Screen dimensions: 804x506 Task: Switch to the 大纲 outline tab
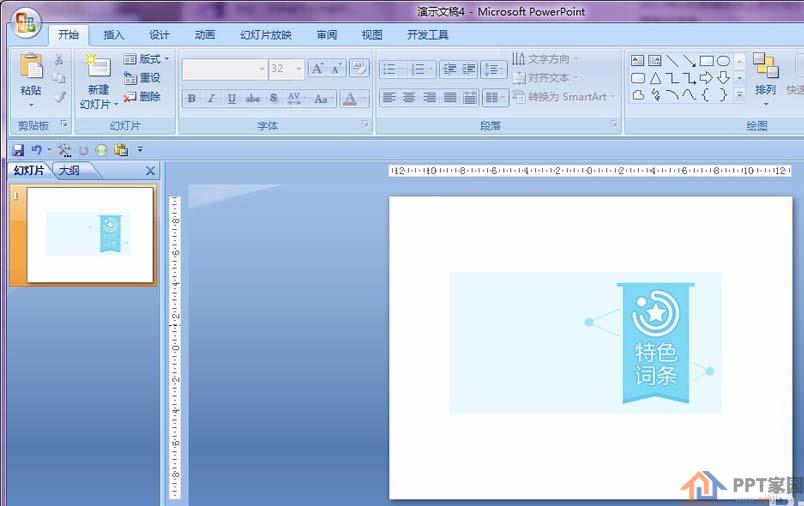point(69,170)
